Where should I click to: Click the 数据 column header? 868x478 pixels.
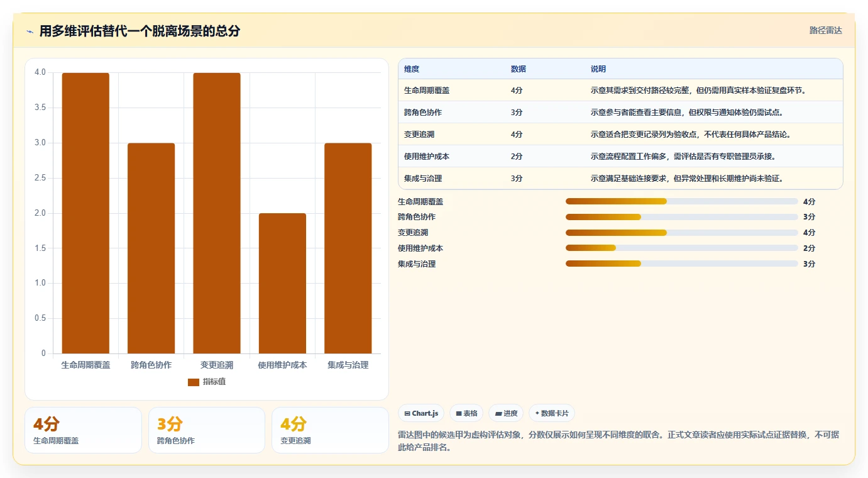pyautogui.click(x=519, y=69)
